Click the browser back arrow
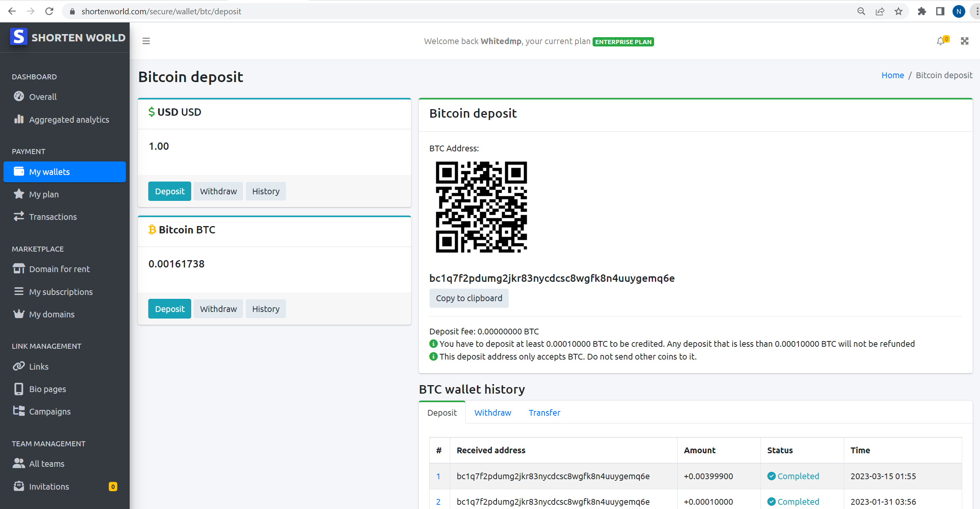This screenshot has height=509, width=980. click(12, 11)
